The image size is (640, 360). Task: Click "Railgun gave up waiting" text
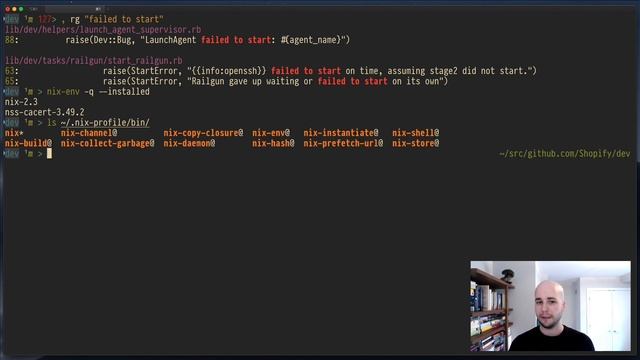tap(245, 81)
